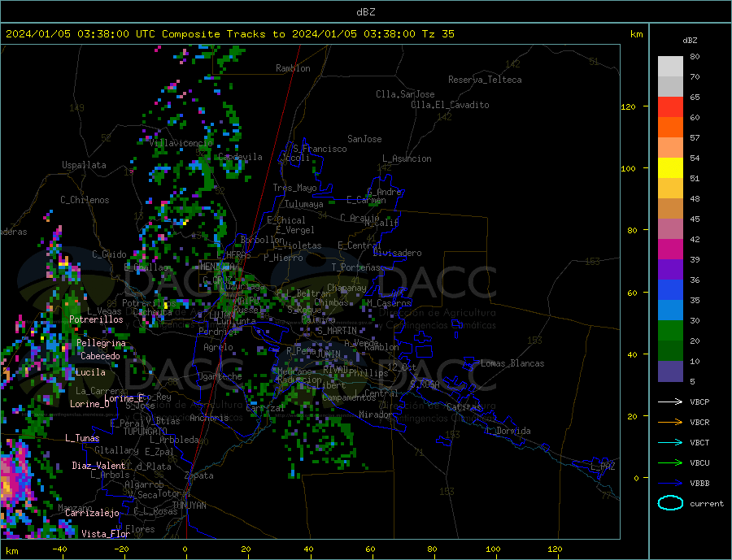Select the slate-purple bottom swatch of scale
The image size is (732, 560).
point(670,371)
